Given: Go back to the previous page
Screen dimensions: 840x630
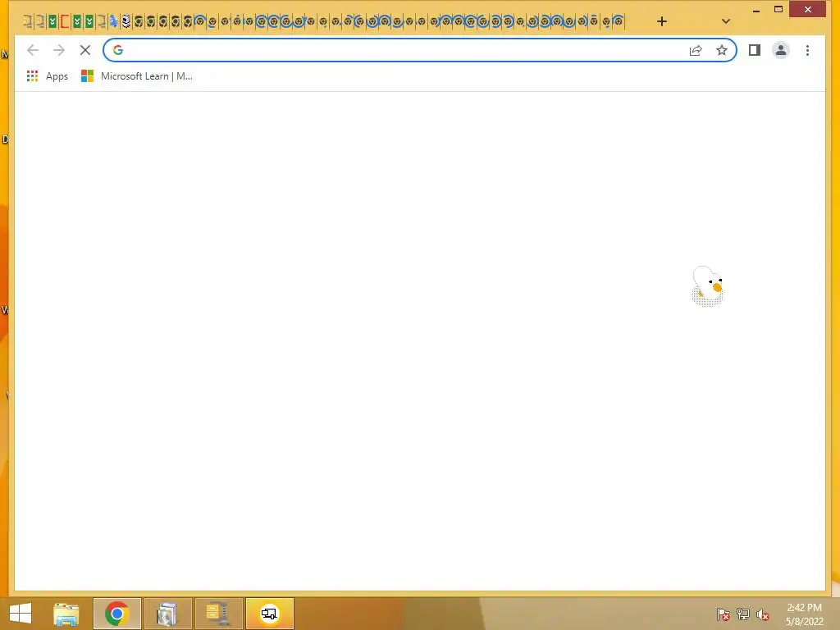Looking at the screenshot, I should point(33,50).
